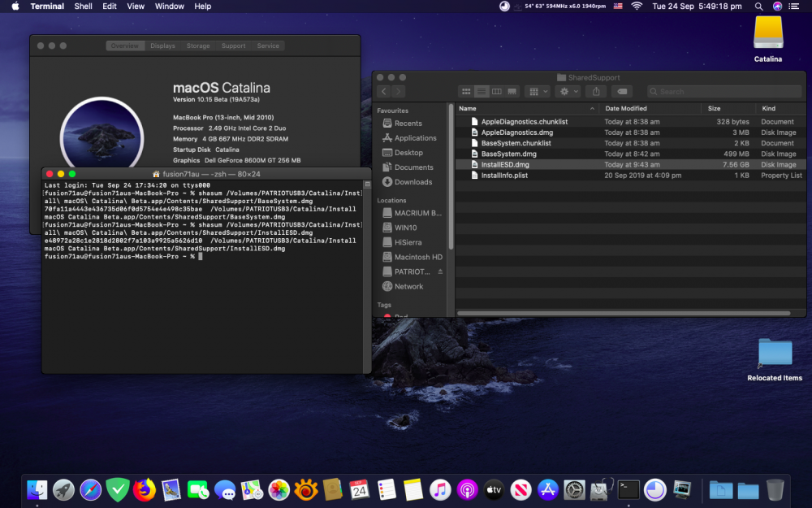Switch to Displays tab in About This Mac

(x=162, y=46)
